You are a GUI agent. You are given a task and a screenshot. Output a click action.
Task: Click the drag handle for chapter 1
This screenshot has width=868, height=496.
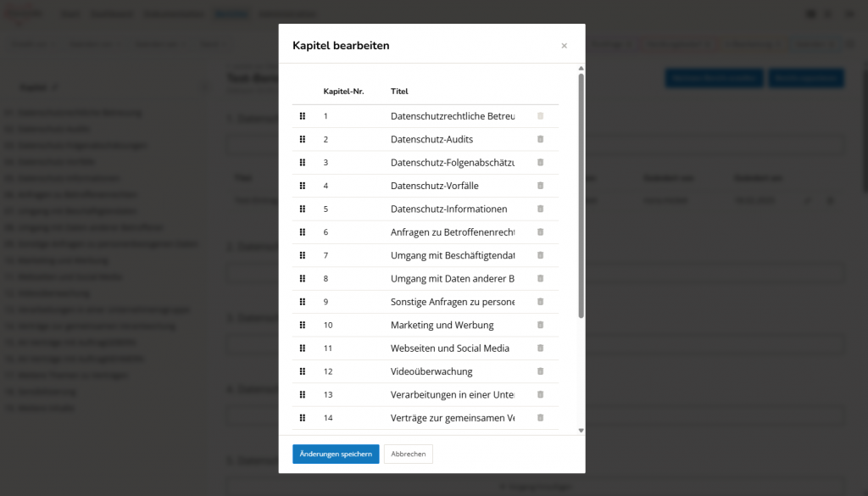(302, 116)
